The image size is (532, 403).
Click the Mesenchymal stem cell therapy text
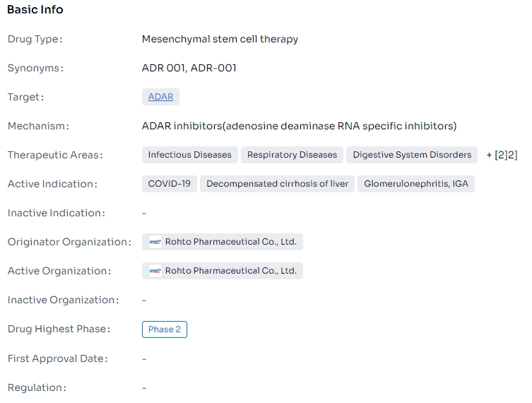220,39
